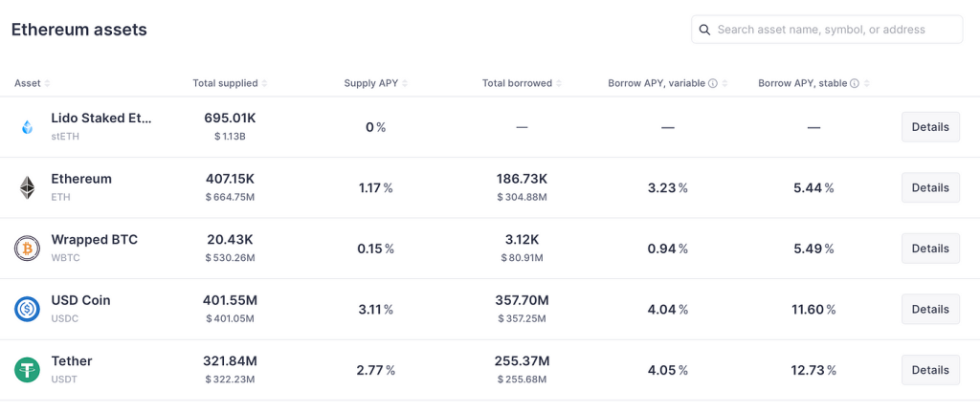
Task: Select the Wrapped BTC asset name
Action: pyautogui.click(x=95, y=239)
